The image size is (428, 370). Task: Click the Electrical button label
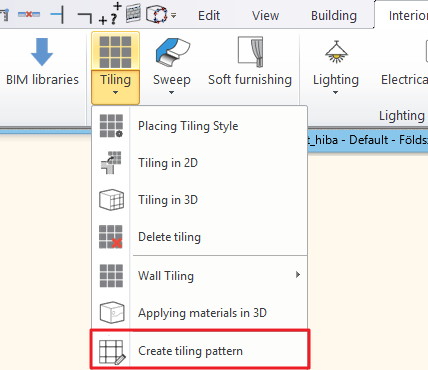pos(404,80)
